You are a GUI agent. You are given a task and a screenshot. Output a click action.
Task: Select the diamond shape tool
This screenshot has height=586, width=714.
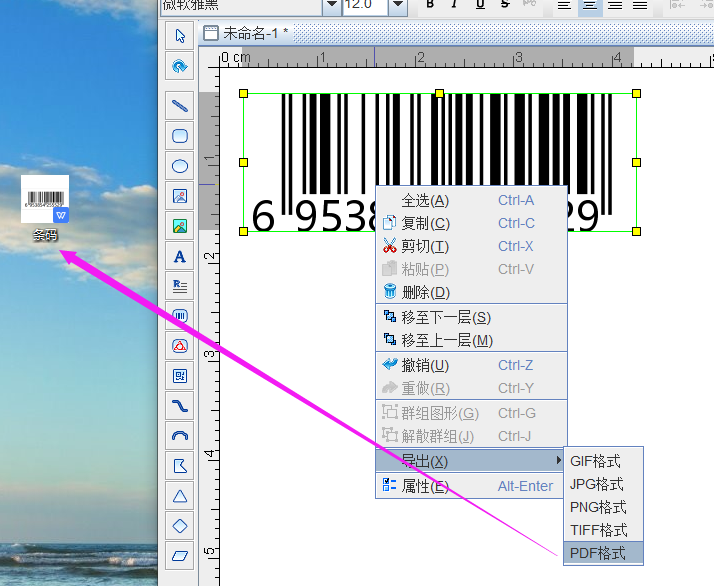coord(180,525)
